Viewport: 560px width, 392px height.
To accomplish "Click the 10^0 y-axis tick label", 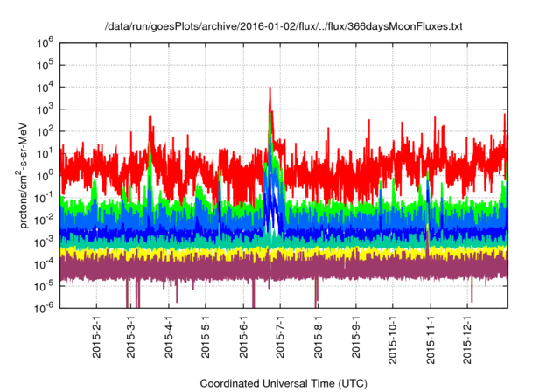I will point(45,176).
